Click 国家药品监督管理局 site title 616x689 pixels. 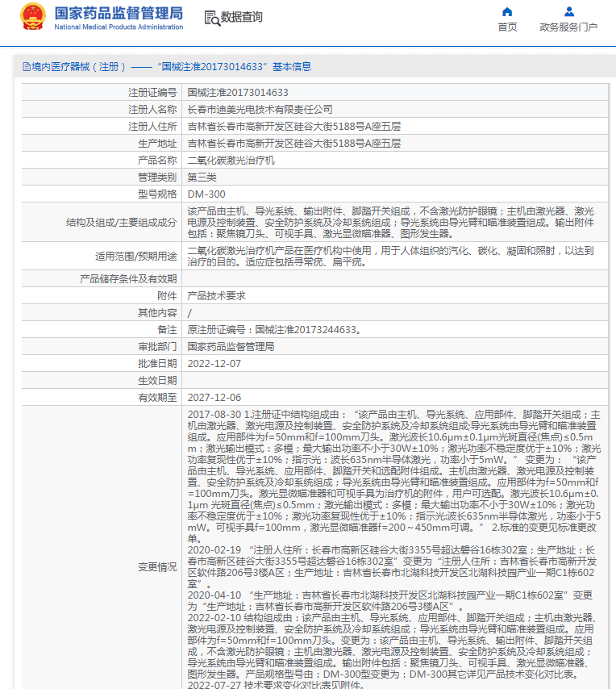[x=119, y=13]
